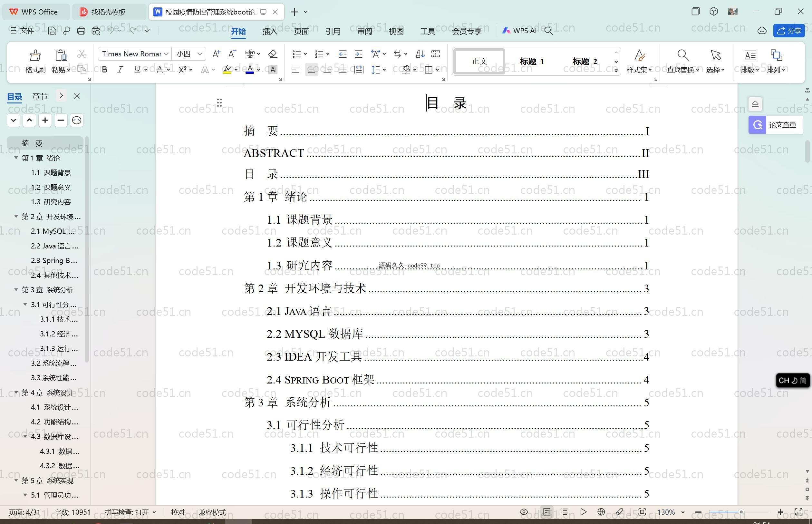The width and height of the screenshot is (812, 524).
Task: Click the new tab plus button
Action: tap(295, 12)
